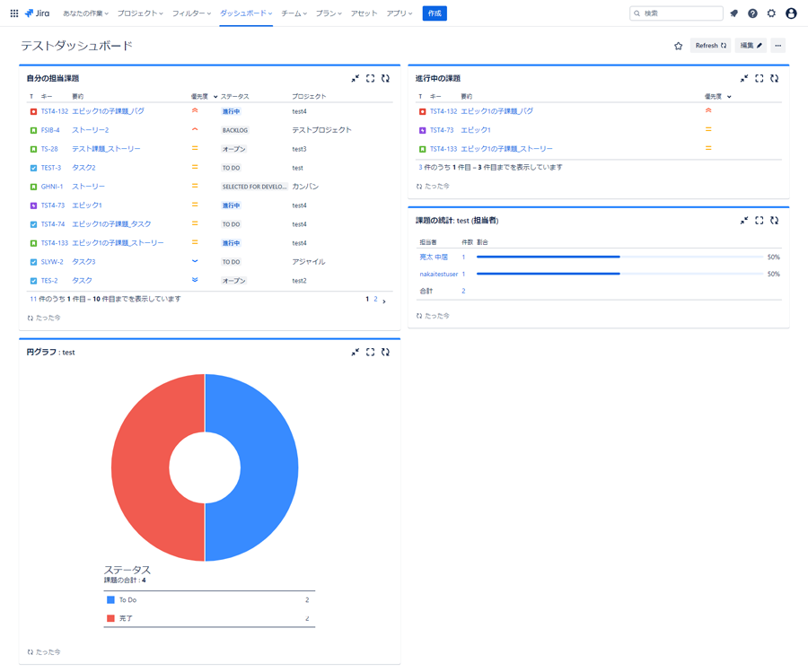The width and height of the screenshot is (808, 672).
Task: Minimize the 課題の統計 gadget
Action: [744, 221]
